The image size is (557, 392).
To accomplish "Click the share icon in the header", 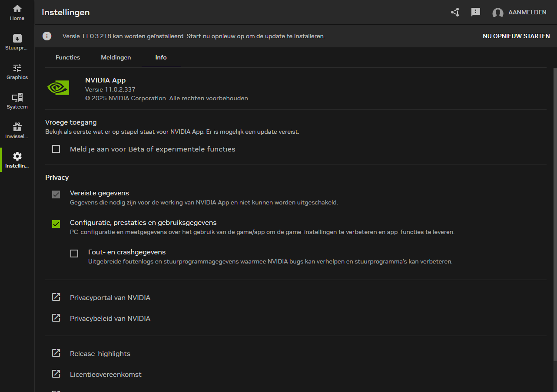I will pyautogui.click(x=455, y=12).
